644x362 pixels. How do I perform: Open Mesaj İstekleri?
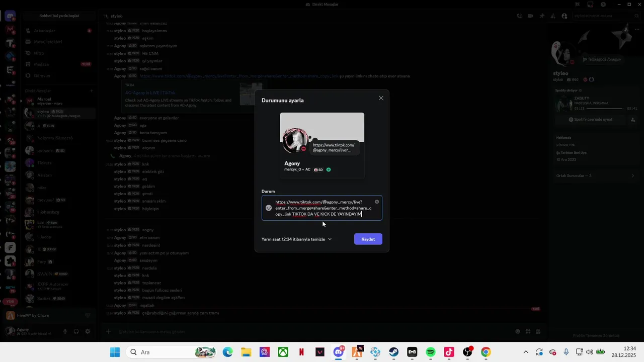click(x=59, y=42)
